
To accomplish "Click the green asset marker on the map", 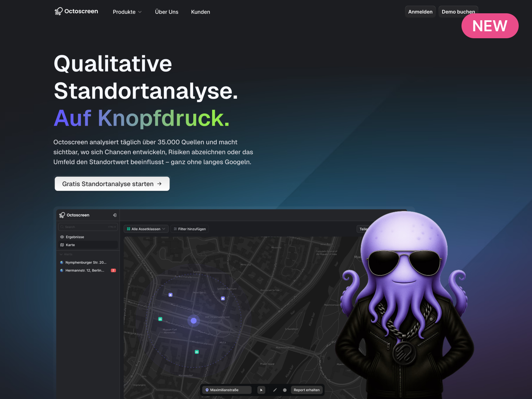I will tap(160, 318).
